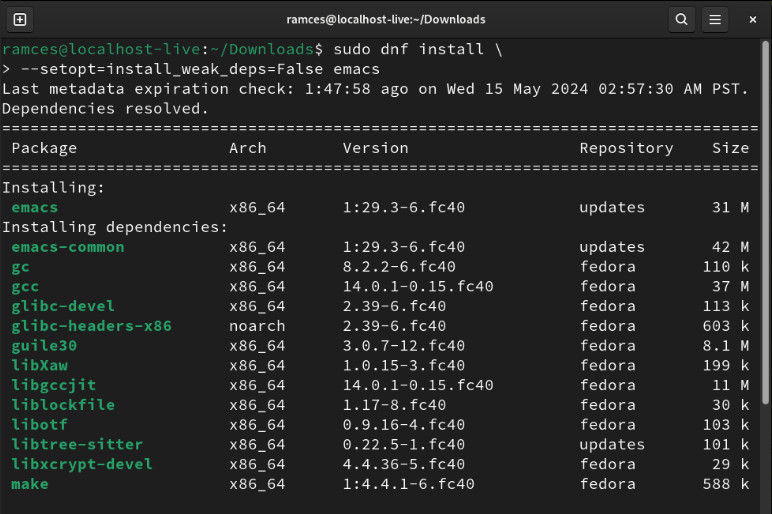The height and width of the screenshot is (514, 772).
Task: Select the emacs-common package name
Action: tap(68, 247)
